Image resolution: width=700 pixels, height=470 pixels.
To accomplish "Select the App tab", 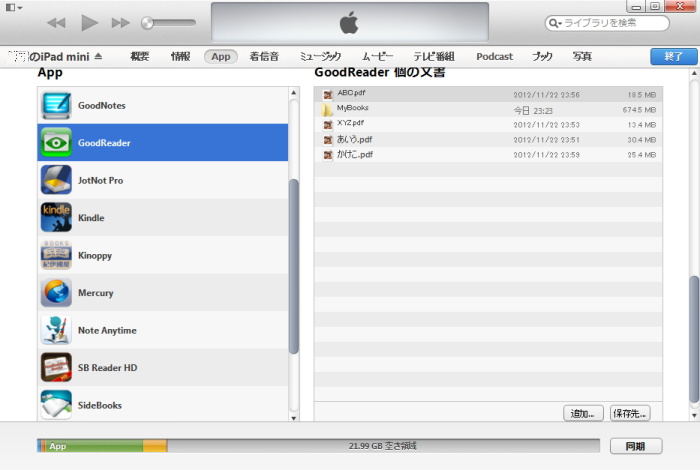I will pyautogui.click(x=221, y=57).
